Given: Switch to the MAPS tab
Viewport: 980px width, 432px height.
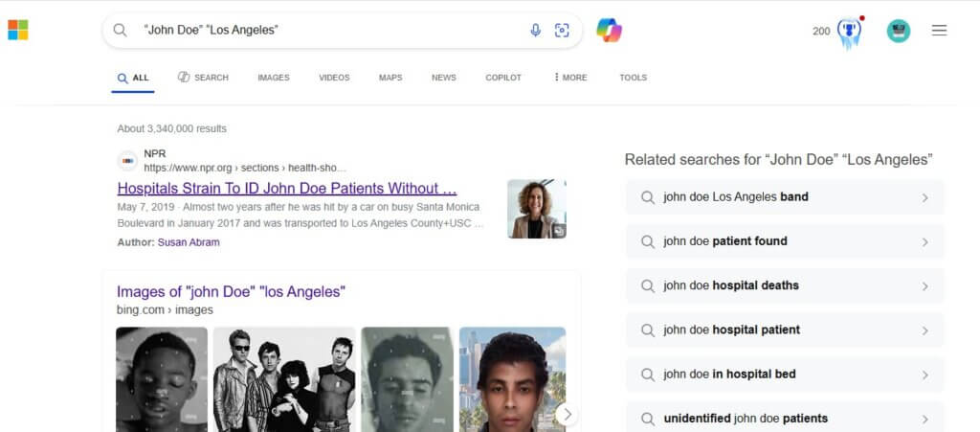Looking at the screenshot, I should [390, 78].
